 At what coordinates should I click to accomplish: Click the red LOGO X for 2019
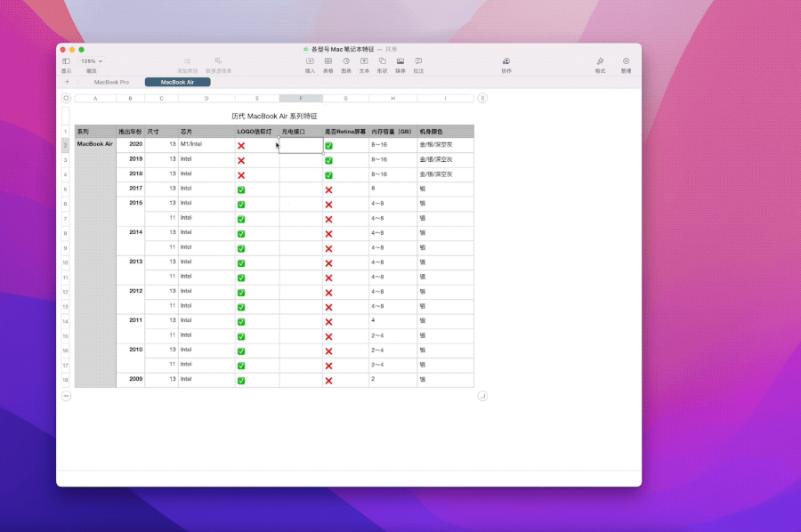tap(241, 160)
